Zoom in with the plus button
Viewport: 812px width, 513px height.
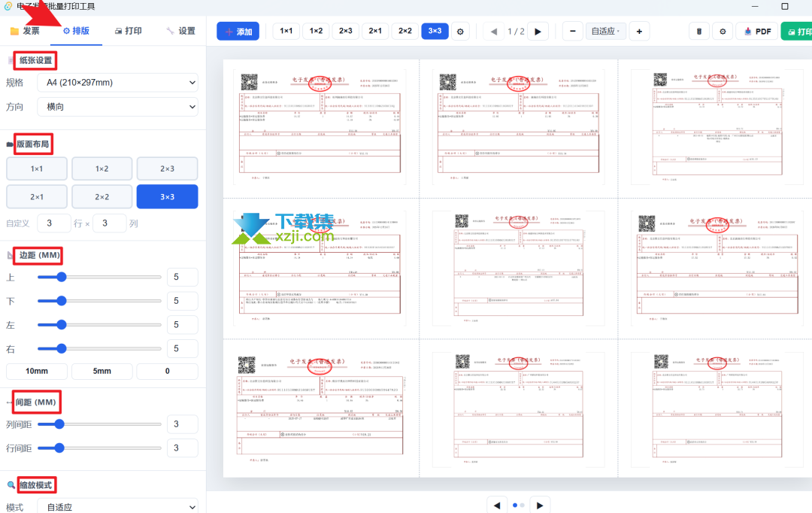(x=639, y=31)
